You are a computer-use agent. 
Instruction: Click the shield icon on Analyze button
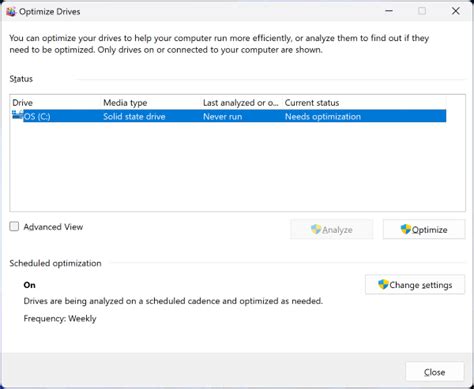tap(316, 229)
